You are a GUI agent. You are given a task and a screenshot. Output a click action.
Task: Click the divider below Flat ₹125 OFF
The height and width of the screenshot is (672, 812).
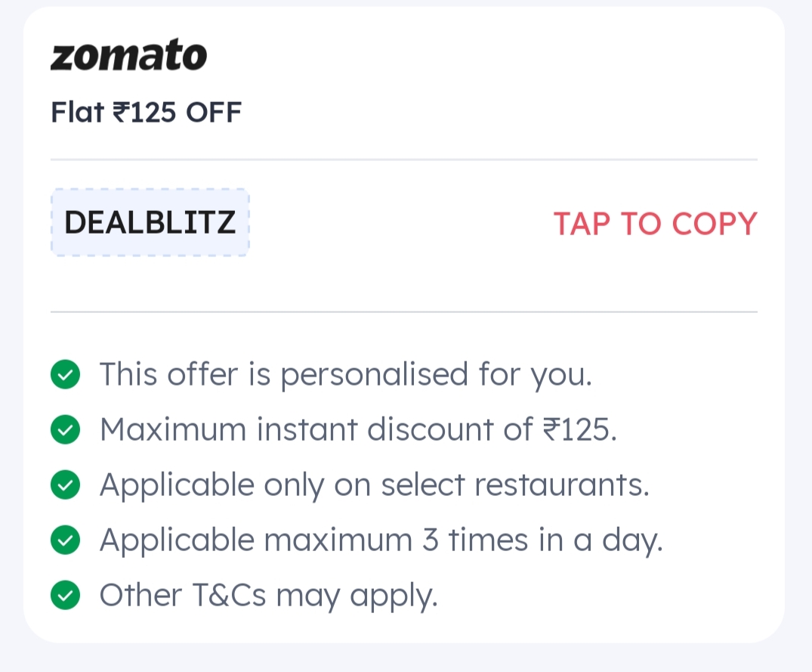(x=403, y=159)
